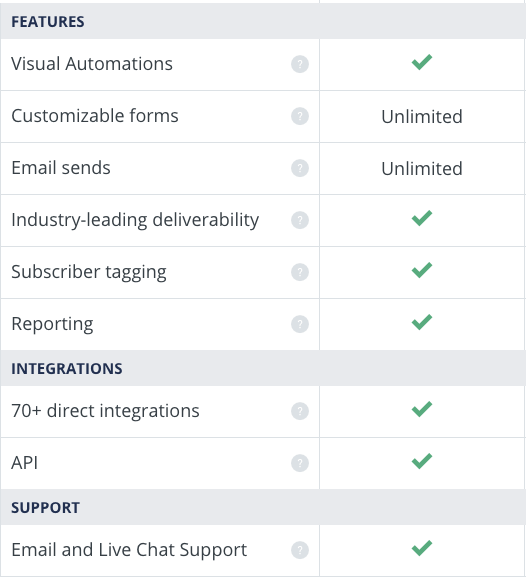Screen dimensions: 526x577
Task: Click the help icon beside Visual Automations
Action: pyautogui.click(x=300, y=64)
